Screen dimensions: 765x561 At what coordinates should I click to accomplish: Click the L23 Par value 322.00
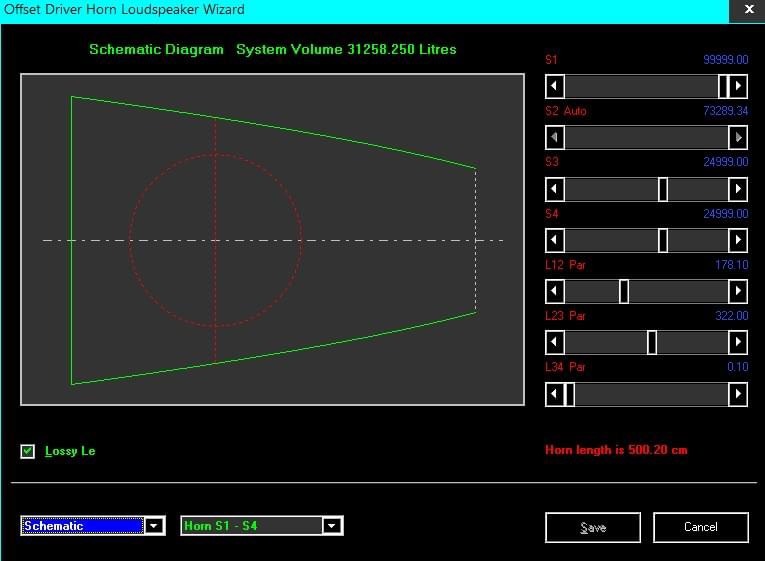coord(732,316)
